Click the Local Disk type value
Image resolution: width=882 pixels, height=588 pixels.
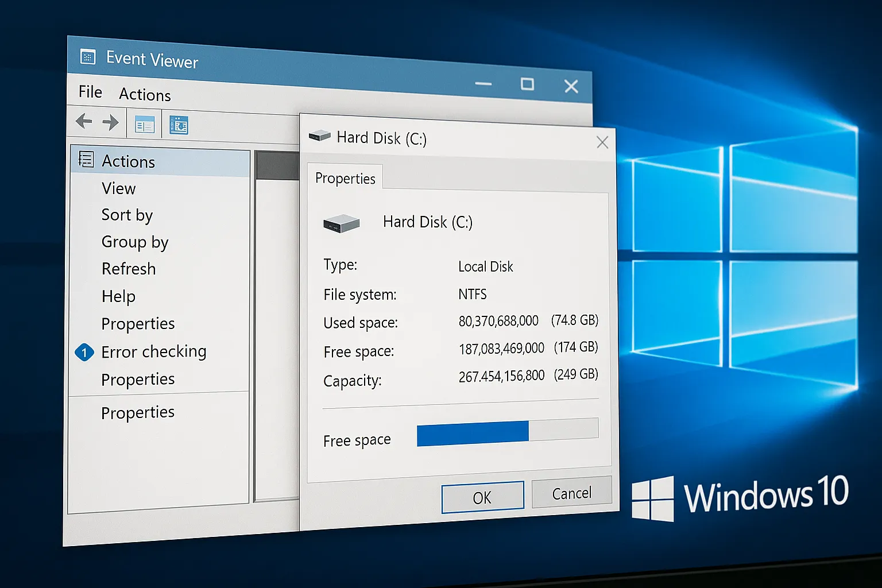(486, 266)
